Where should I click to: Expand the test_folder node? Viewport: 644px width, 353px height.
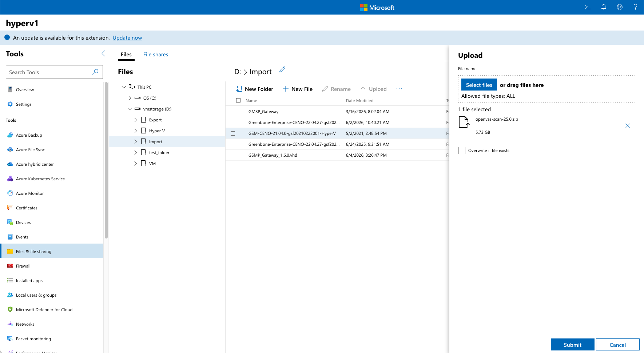tap(135, 152)
